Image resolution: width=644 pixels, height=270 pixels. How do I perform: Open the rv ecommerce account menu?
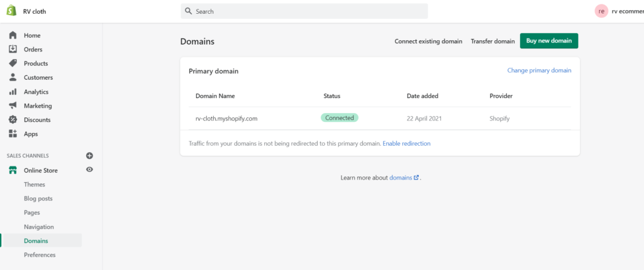619,11
